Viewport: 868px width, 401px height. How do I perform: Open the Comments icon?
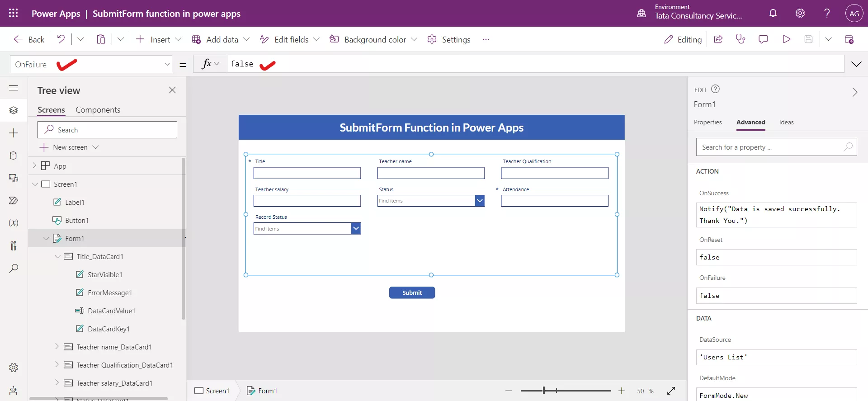pyautogui.click(x=763, y=39)
